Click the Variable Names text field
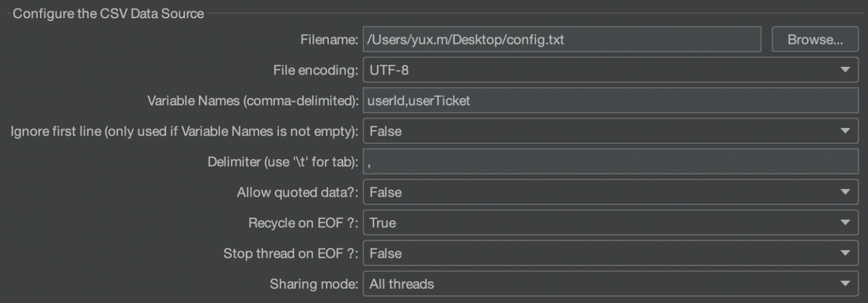Screen dimensions: 868x303 coord(611,100)
